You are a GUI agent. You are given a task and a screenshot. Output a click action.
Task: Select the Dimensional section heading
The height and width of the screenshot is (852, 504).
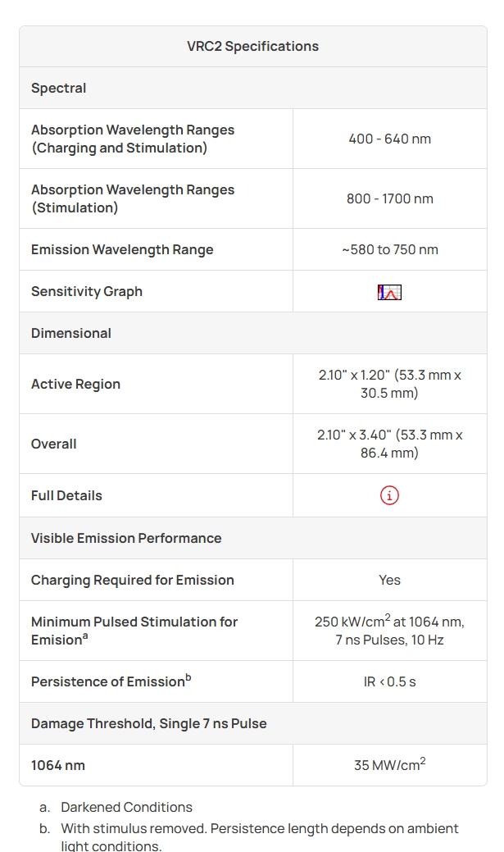click(71, 333)
